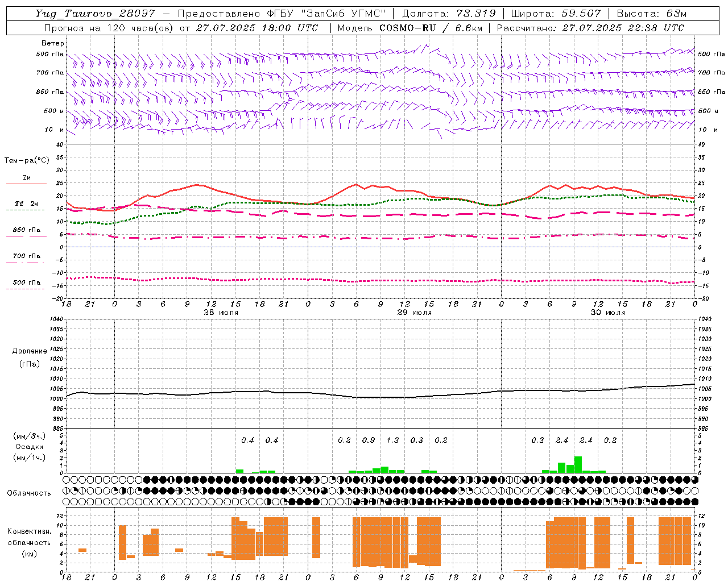Click the (мм/1ч.) precipitation unit label
Screen dimensions: 728x582
pos(30,458)
